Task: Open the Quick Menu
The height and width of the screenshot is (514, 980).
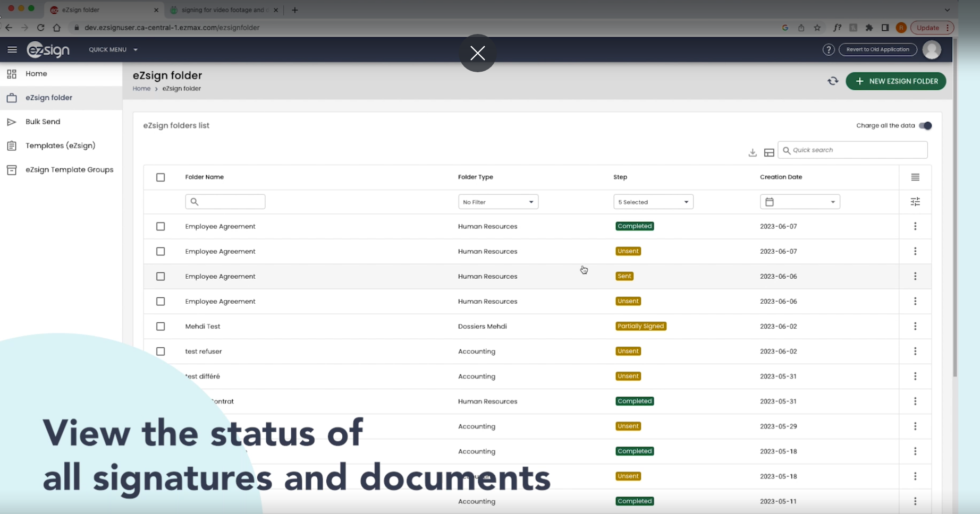Action: (113, 49)
